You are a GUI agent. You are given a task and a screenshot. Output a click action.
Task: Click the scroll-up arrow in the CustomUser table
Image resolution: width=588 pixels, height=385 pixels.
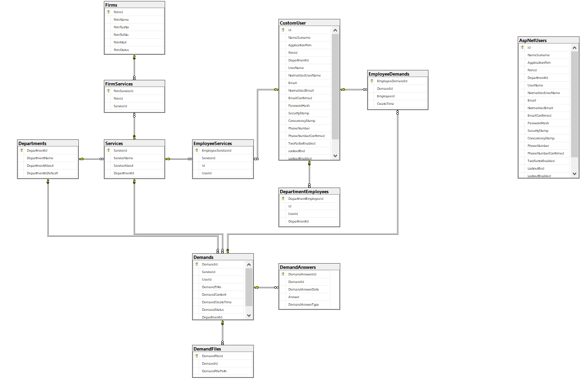point(335,30)
